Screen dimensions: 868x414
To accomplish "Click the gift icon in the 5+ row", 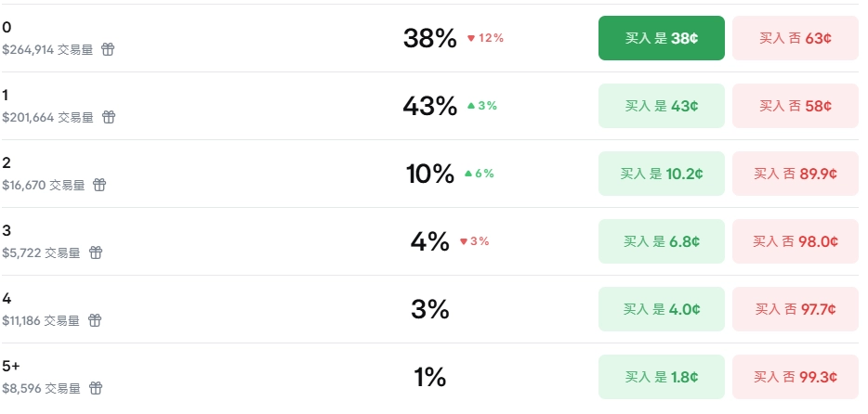I will pos(96,388).
